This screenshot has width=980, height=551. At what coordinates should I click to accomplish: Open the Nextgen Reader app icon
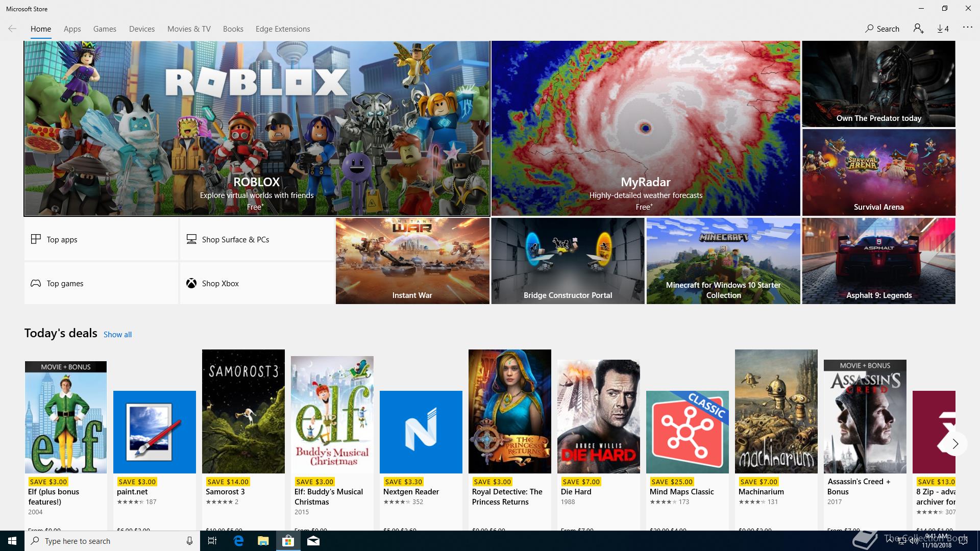click(x=421, y=432)
